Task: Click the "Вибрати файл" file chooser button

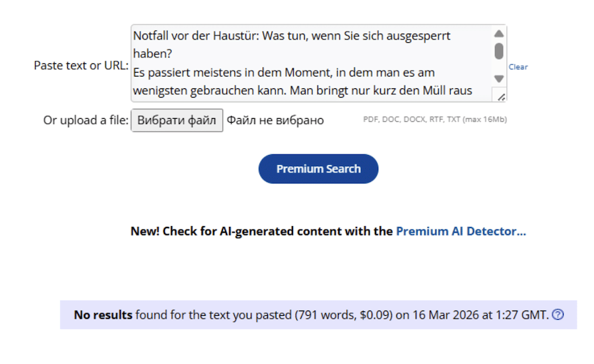Action: point(177,120)
